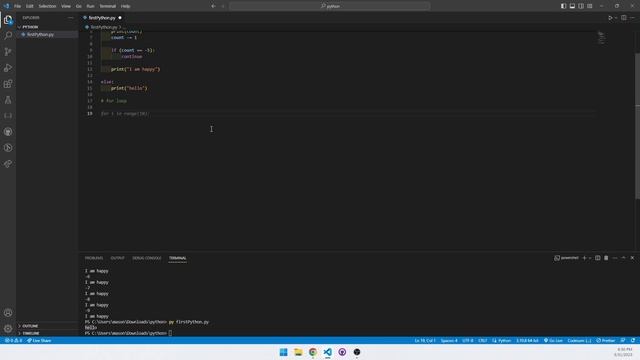Open Source Control view in activity bar

(8, 51)
